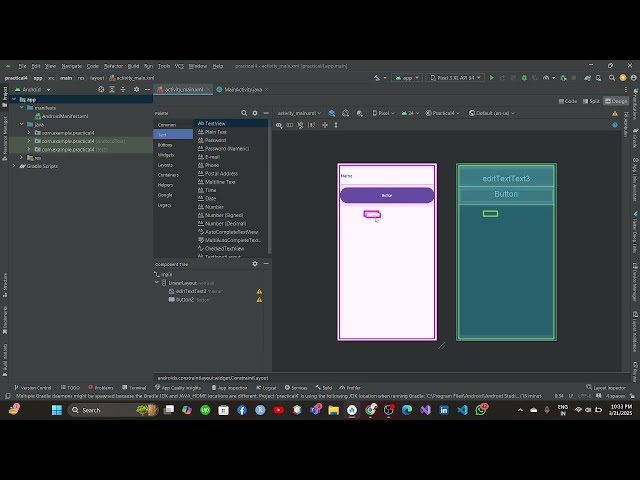
Task: Open the File menu
Action: 22,66
